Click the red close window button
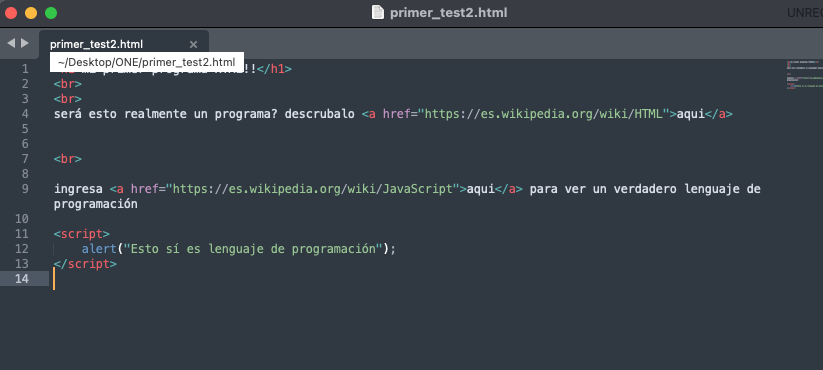The image size is (823, 370). (11, 13)
